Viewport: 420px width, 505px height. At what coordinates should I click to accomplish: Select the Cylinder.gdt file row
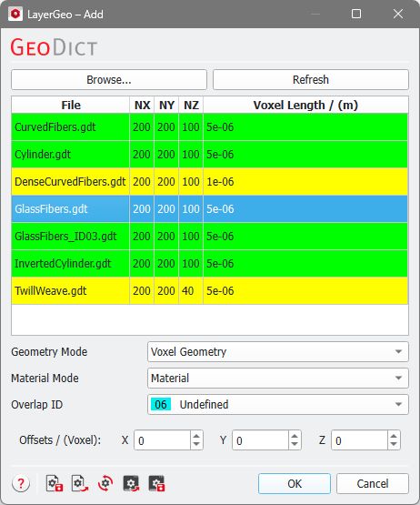tap(209, 155)
